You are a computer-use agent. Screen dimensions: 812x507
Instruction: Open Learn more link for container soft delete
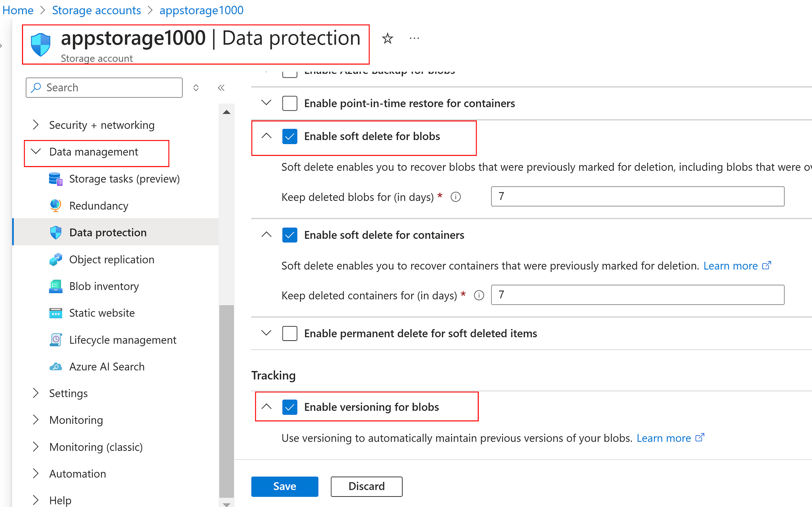730,266
